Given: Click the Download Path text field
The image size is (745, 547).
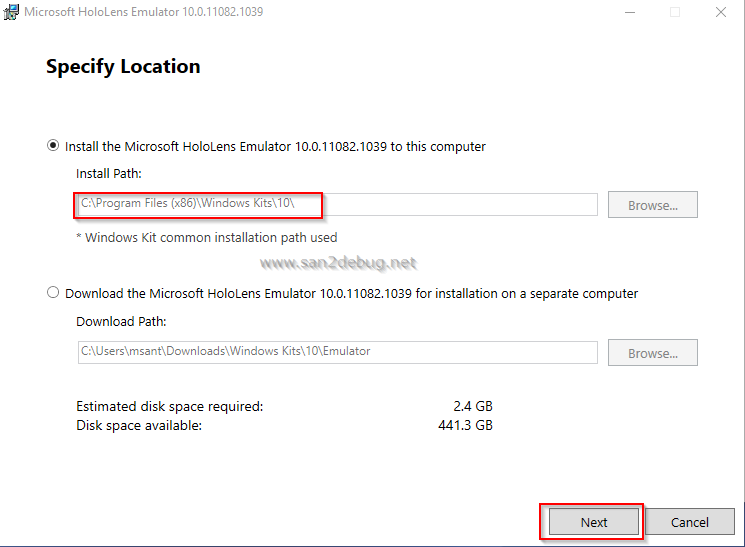Looking at the screenshot, I should coord(336,352).
